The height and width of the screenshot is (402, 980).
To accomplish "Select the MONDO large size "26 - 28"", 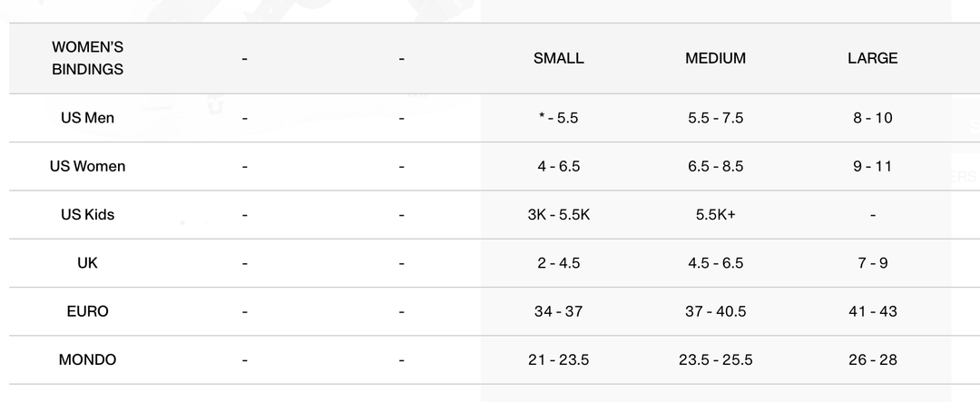I will (x=872, y=360).
